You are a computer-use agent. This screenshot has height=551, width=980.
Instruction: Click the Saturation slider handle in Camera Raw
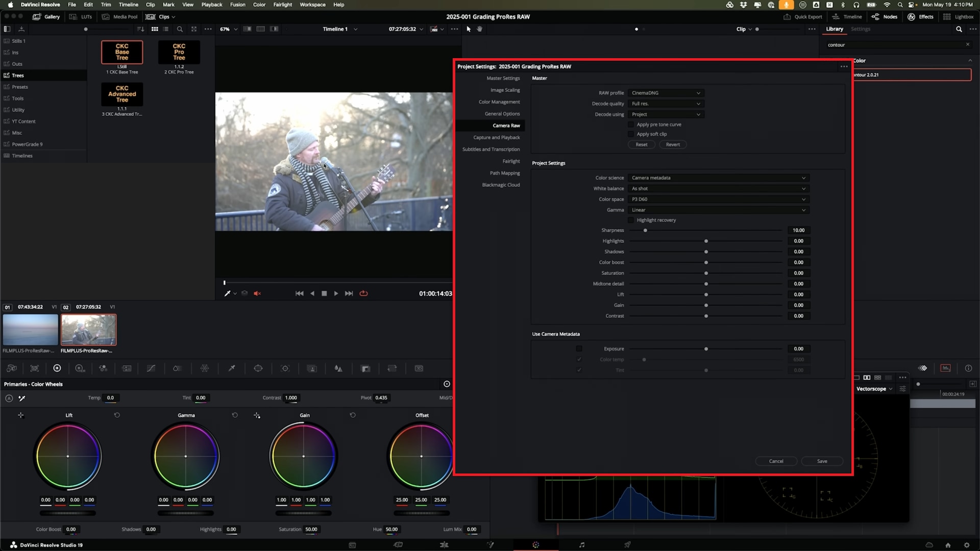706,273
